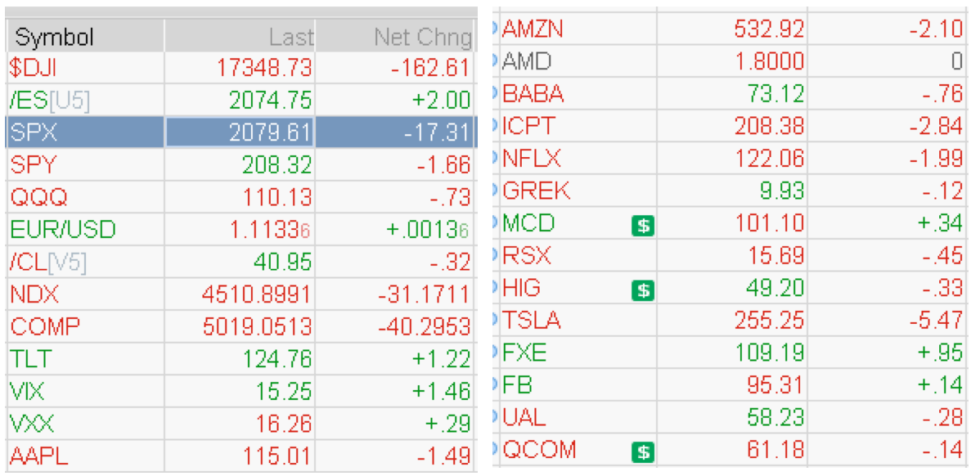The width and height of the screenshot is (980, 476).
Task: Click the blue marker left of NFLX
Action: 496,159
